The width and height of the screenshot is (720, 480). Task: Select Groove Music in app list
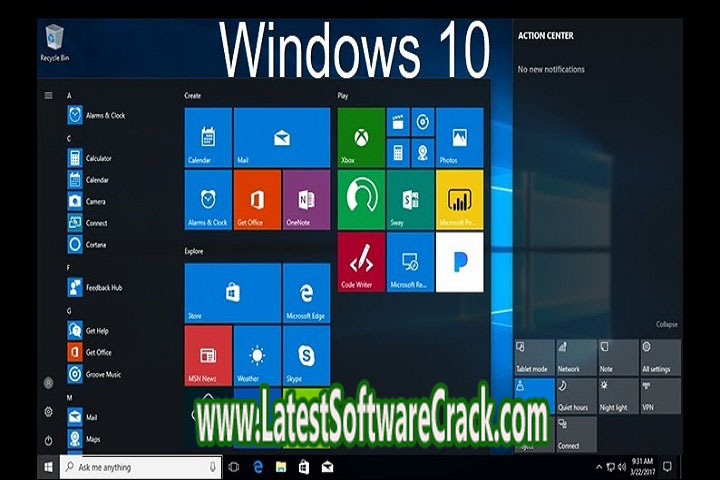(102, 373)
